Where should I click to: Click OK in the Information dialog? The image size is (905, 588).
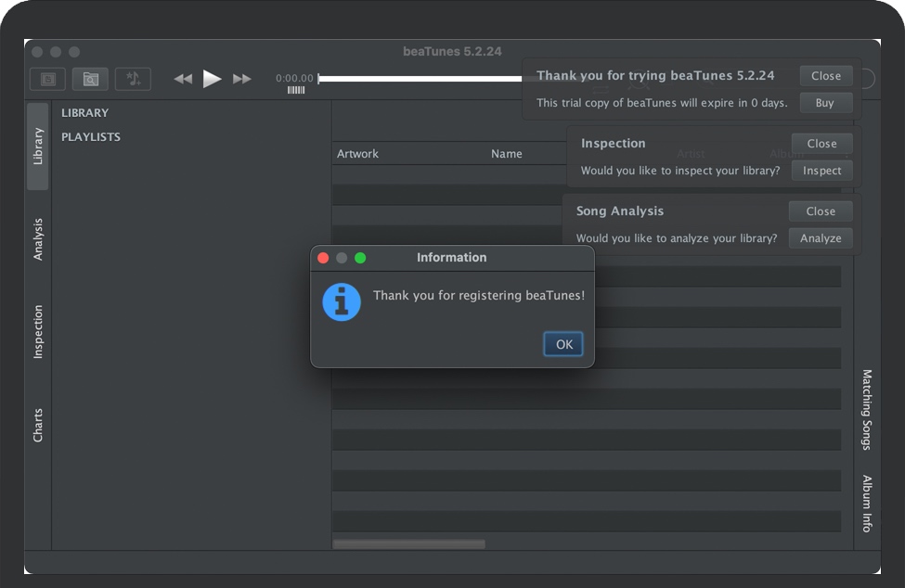[x=563, y=344]
